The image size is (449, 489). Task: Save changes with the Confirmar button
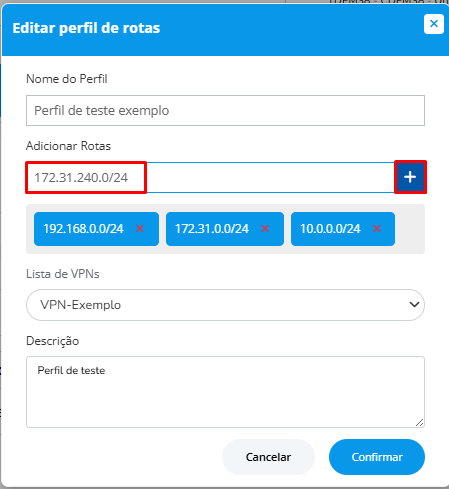[x=377, y=457]
